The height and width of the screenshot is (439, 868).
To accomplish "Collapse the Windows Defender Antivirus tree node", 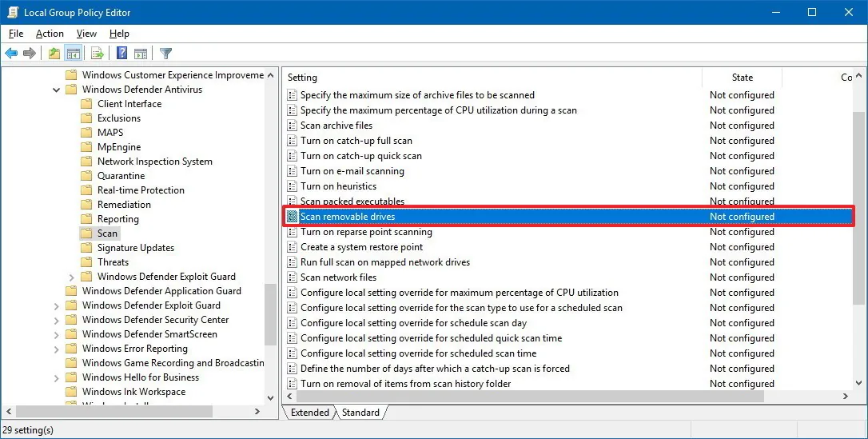I will tap(57, 90).
